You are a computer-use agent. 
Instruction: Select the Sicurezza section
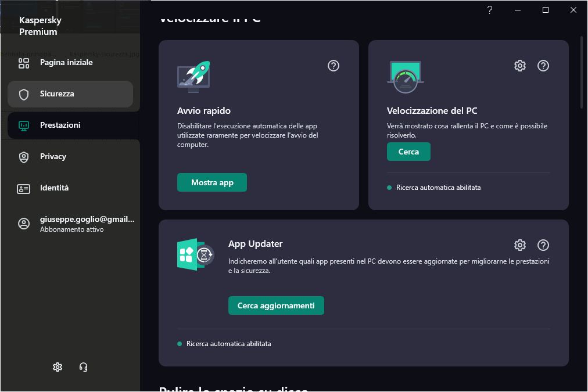point(70,93)
